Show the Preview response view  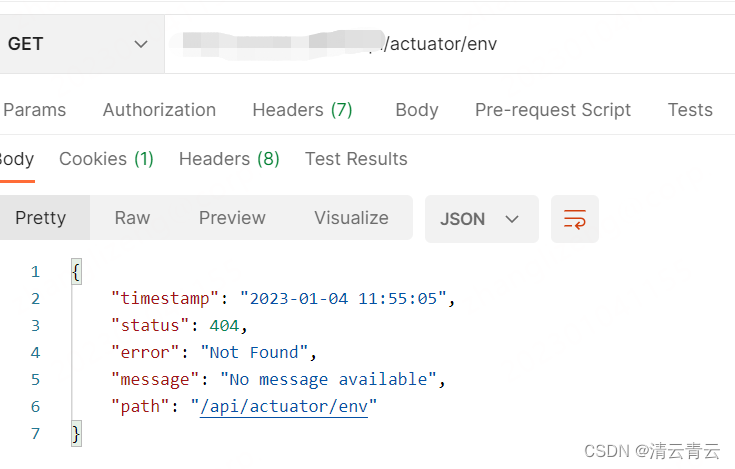click(232, 218)
